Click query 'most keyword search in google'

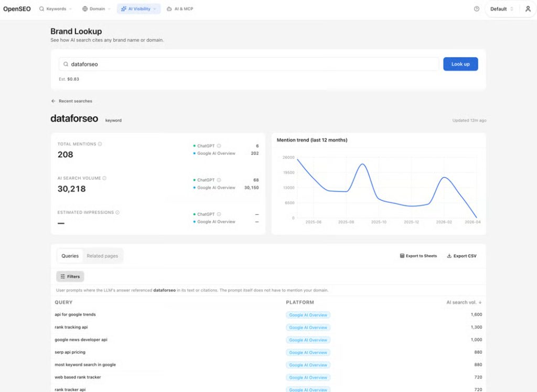(85, 365)
